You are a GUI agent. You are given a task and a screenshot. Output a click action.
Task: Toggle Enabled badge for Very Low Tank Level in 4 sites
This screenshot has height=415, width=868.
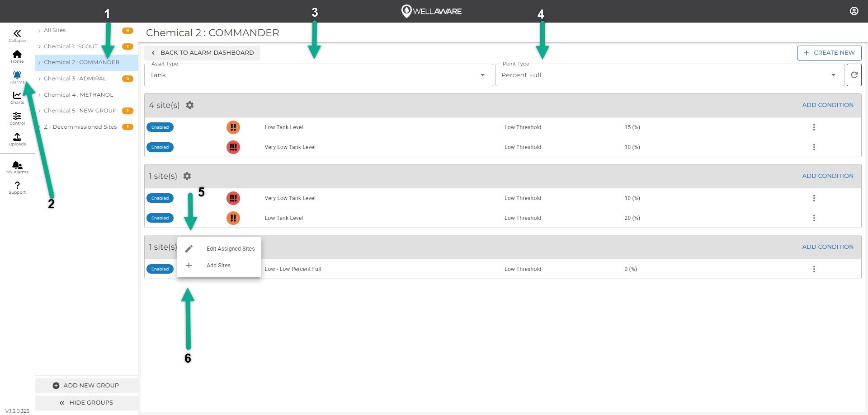(x=160, y=147)
